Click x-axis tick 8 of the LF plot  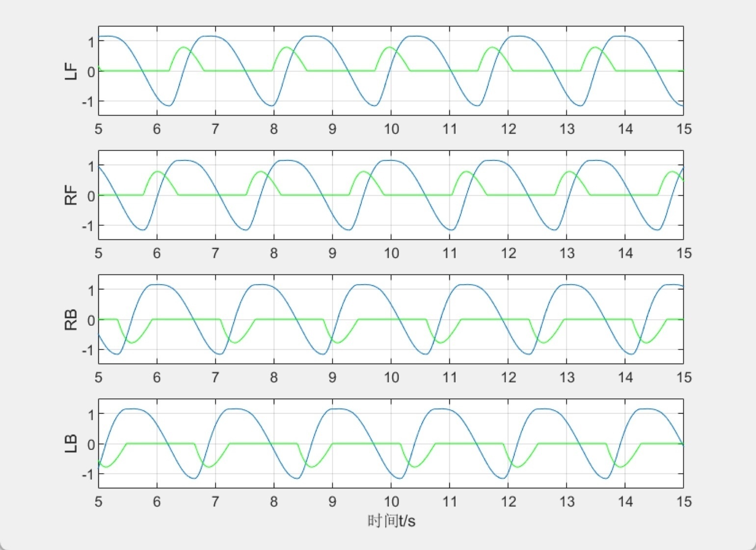(x=274, y=129)
